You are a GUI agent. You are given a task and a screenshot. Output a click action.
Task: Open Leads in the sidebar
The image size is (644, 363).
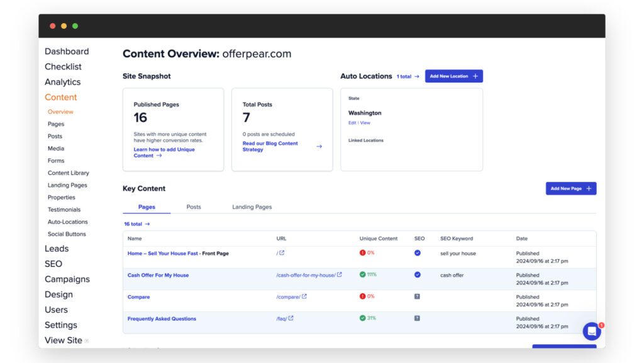57,249
